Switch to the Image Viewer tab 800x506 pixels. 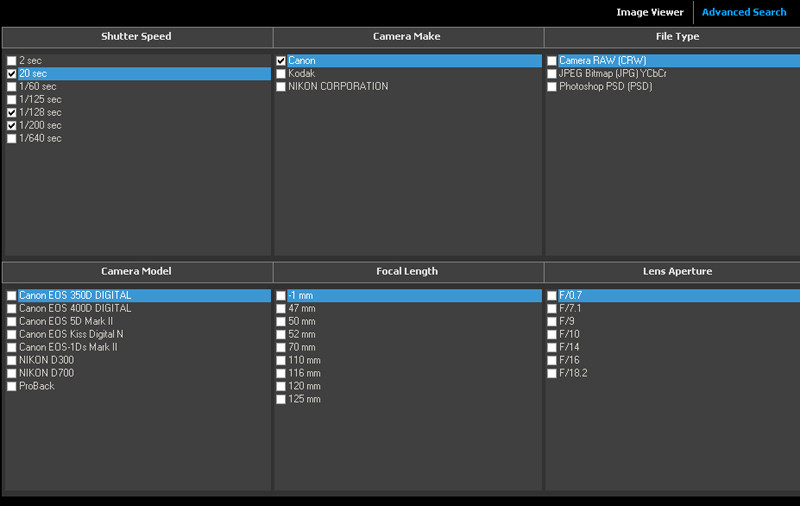[649, 12]
